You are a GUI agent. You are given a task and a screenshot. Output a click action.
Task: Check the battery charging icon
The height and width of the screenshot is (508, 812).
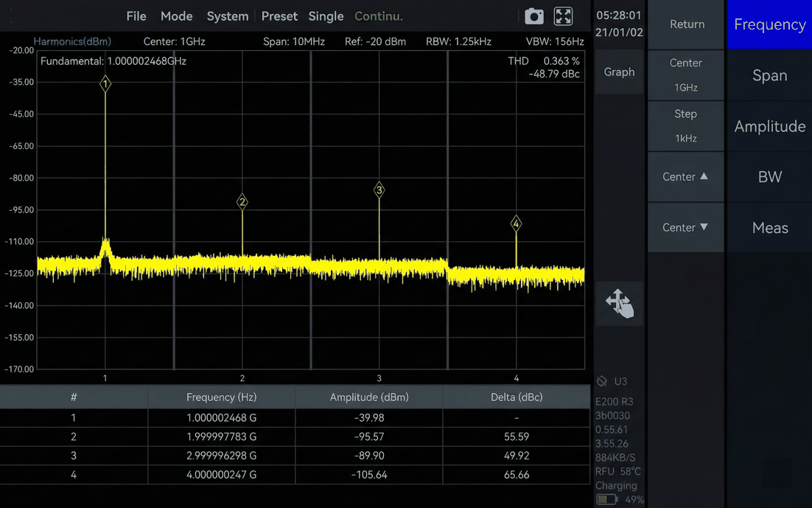(x=607, y=500)
